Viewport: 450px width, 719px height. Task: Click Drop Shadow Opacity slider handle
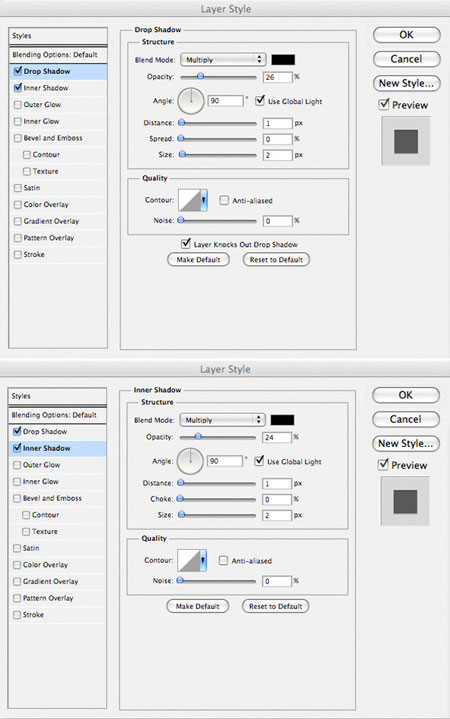[200, 77]
